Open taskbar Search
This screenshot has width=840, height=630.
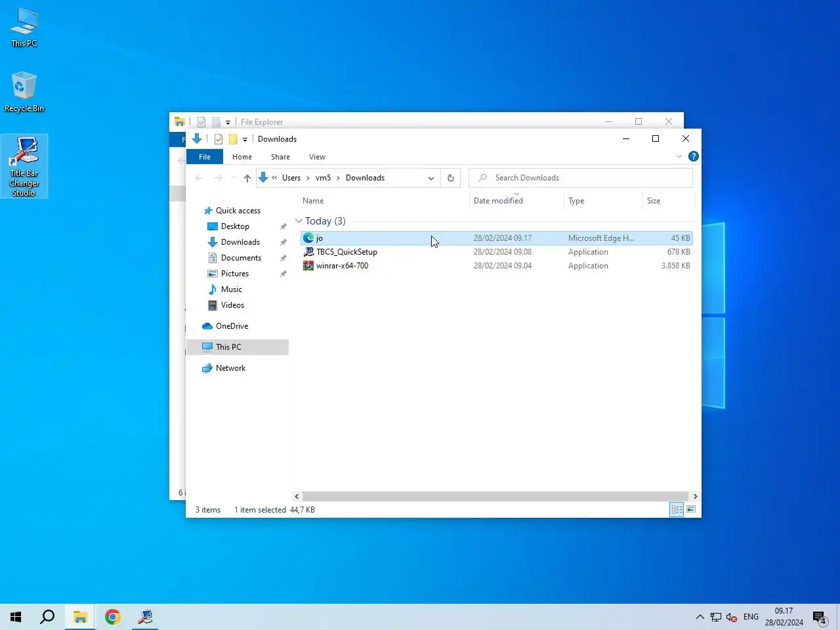(x=47, y=617)
